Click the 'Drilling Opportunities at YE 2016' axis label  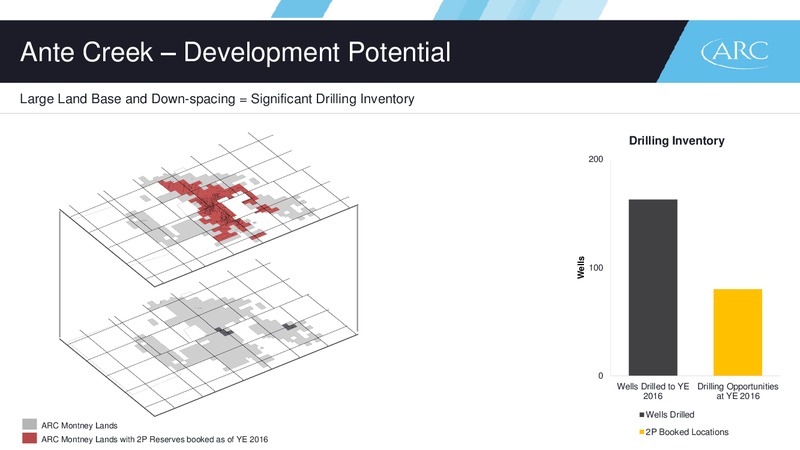pyautogui.click(x=738, y=391)
